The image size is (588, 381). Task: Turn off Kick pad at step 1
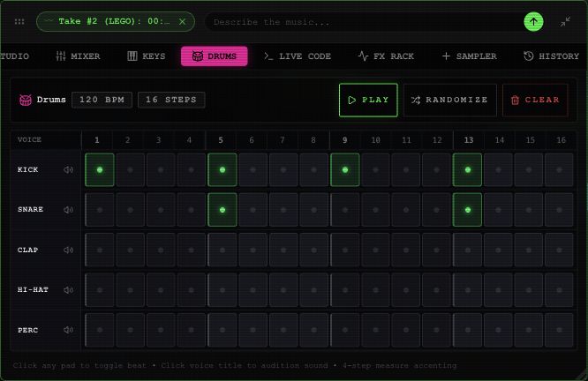click(x=100, y=169)
